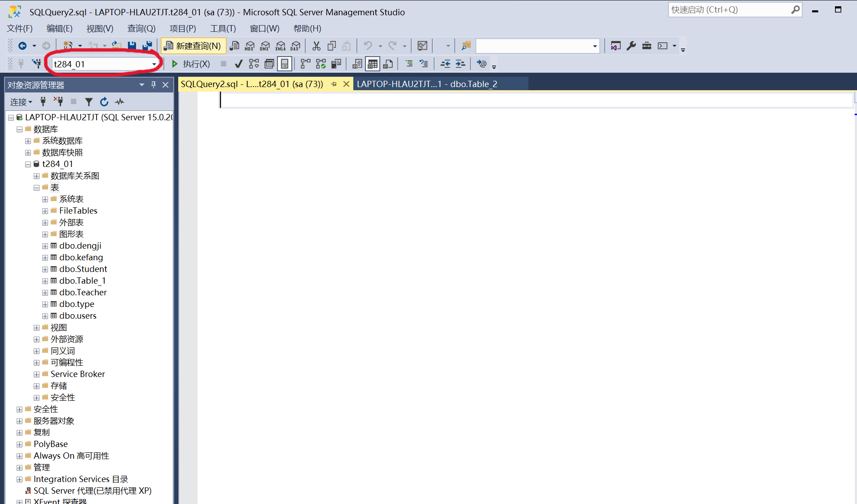Click Comment out selected lines icon
Viewport: 857px width, 504px height.
pos(409,64)
